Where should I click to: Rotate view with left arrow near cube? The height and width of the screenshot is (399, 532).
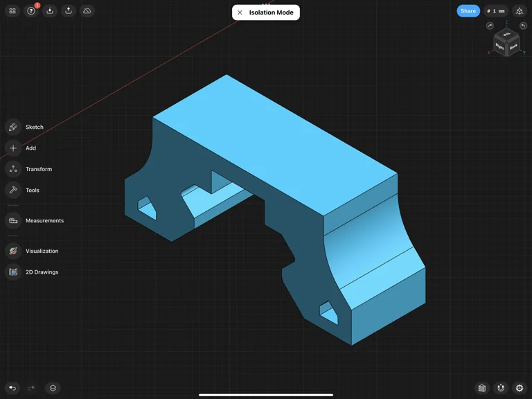490,26
